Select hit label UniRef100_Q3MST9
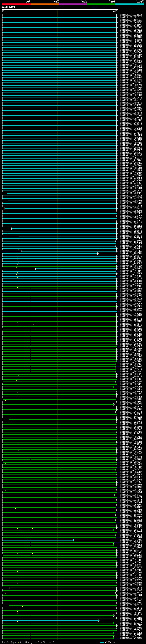146x644 pixels. [x=131, y=324]
